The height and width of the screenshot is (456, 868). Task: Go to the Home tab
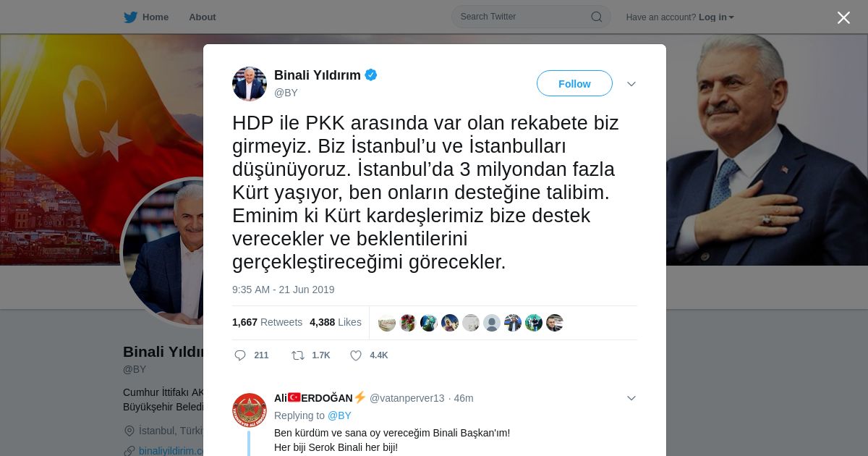pyautogui.click(x=146, y=17)
